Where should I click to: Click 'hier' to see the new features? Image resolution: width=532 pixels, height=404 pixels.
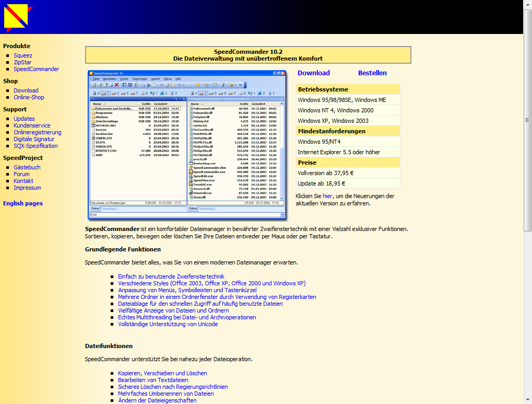coord(327,196)
